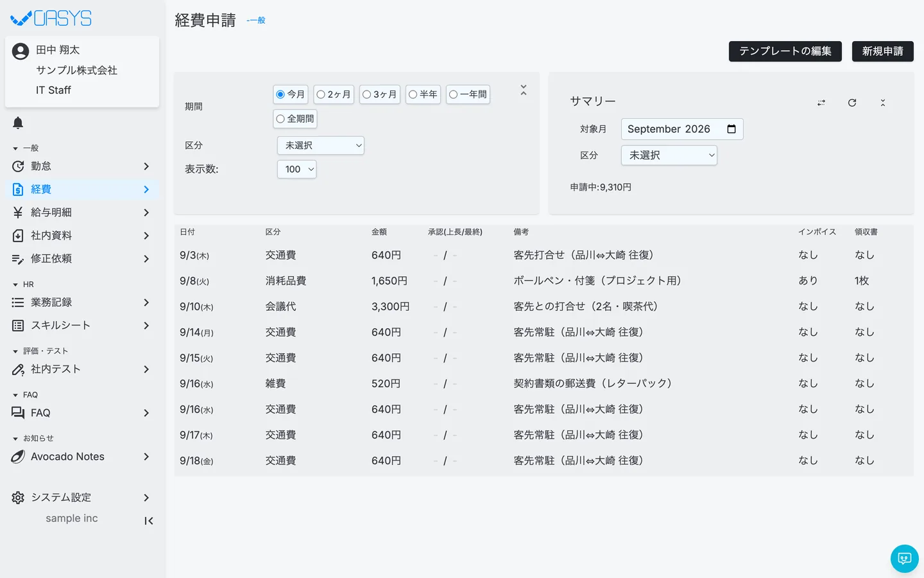Select the 3ヶ月 period radio button
924x578 pixels.
[366, 94]
